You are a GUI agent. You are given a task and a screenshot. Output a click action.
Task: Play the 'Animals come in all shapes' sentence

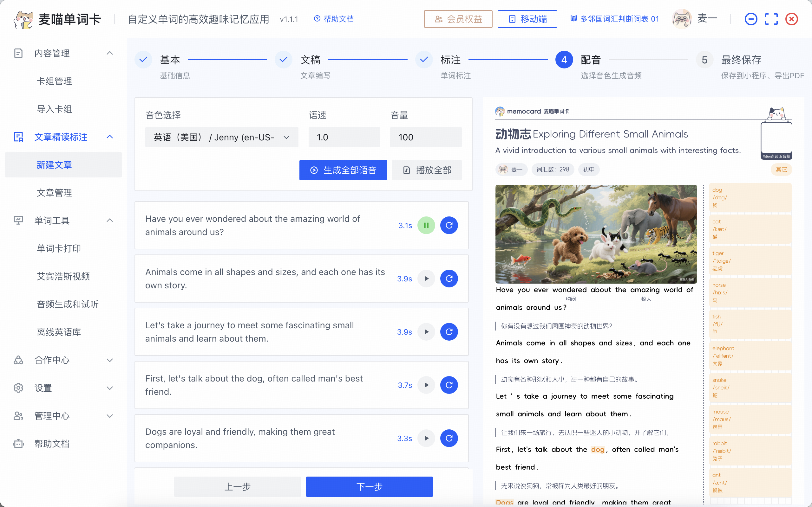click(x=426, y=279)
